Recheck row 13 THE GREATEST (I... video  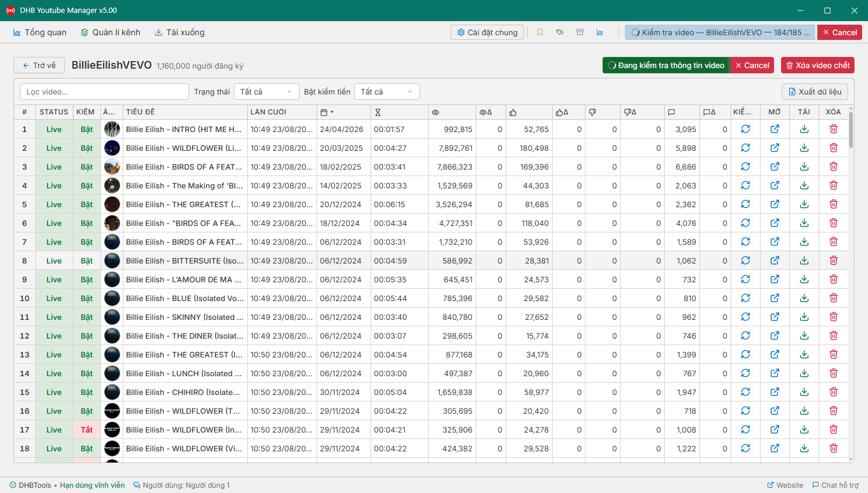point(745,354)
